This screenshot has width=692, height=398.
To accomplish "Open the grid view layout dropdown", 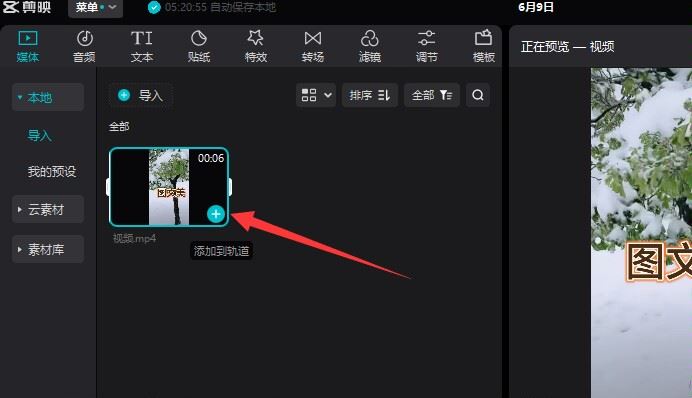I will pos(316,95).
